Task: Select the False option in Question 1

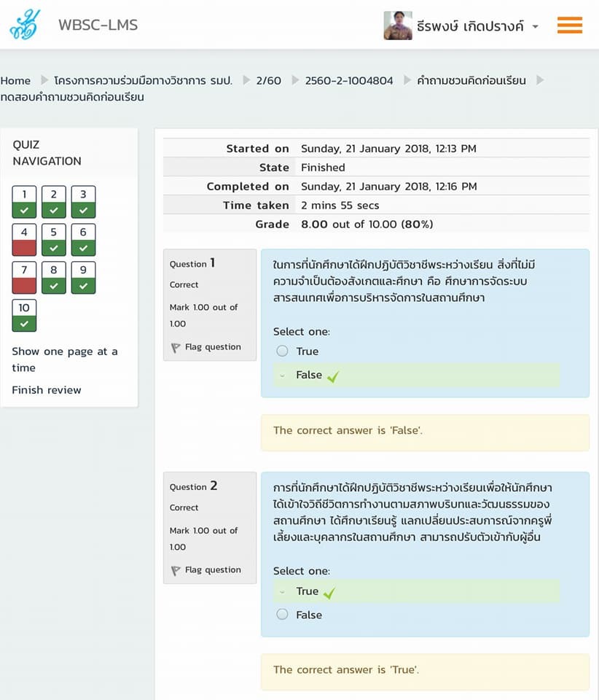Action: click(308, 375)
